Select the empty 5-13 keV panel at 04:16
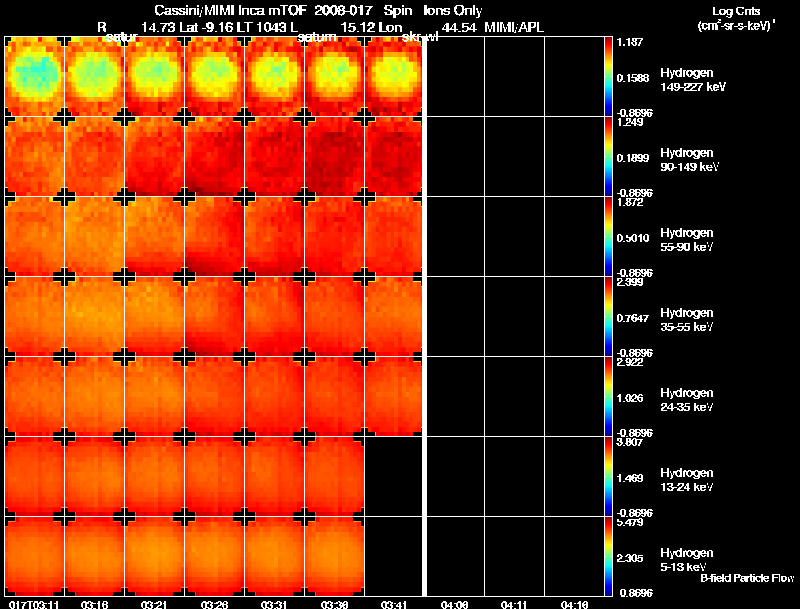800x609 pixels. (x=574, y=556)
